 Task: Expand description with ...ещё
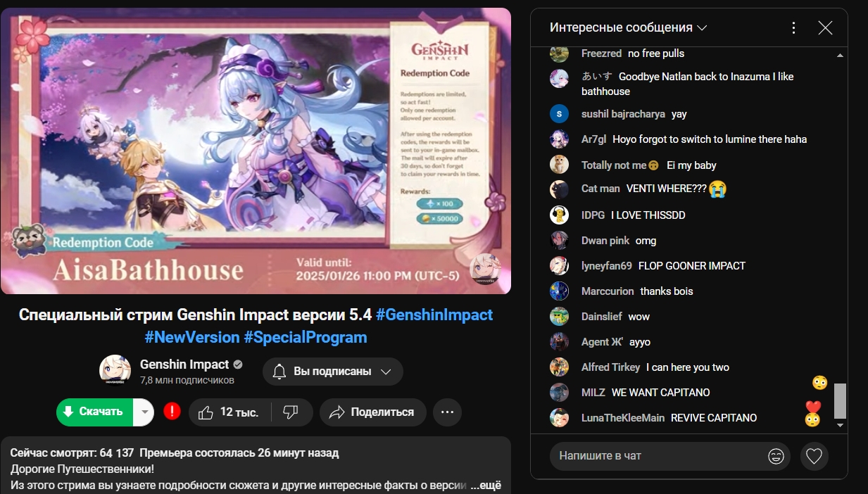coord(486,486)
